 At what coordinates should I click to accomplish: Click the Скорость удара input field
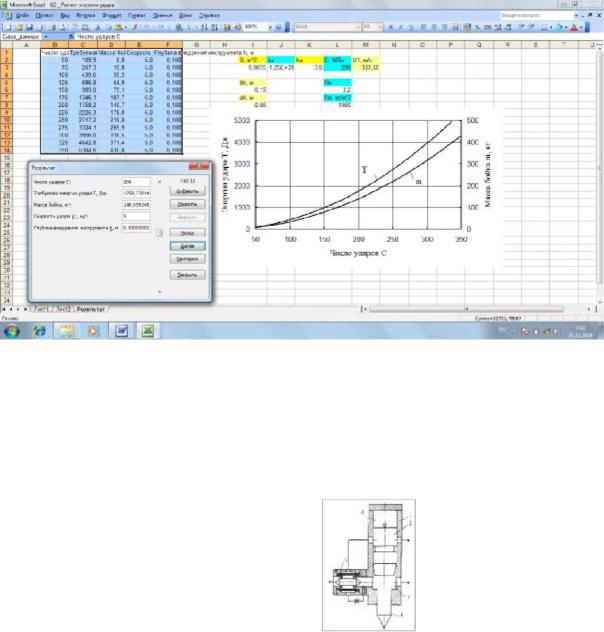click(x=136, y=216)
